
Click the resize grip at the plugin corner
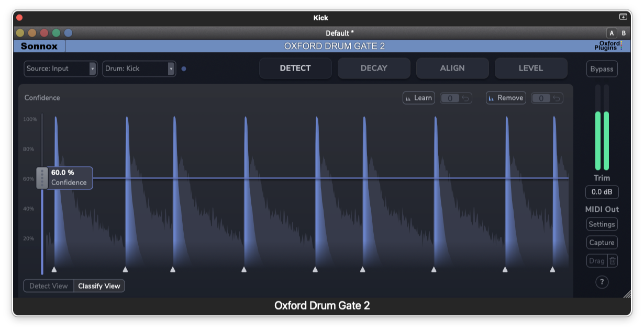tap(627, 294)
